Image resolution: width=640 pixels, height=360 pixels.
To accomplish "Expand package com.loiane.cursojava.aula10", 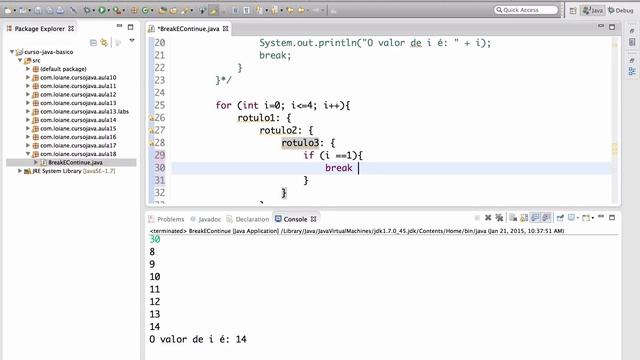I will click(28, 77).
